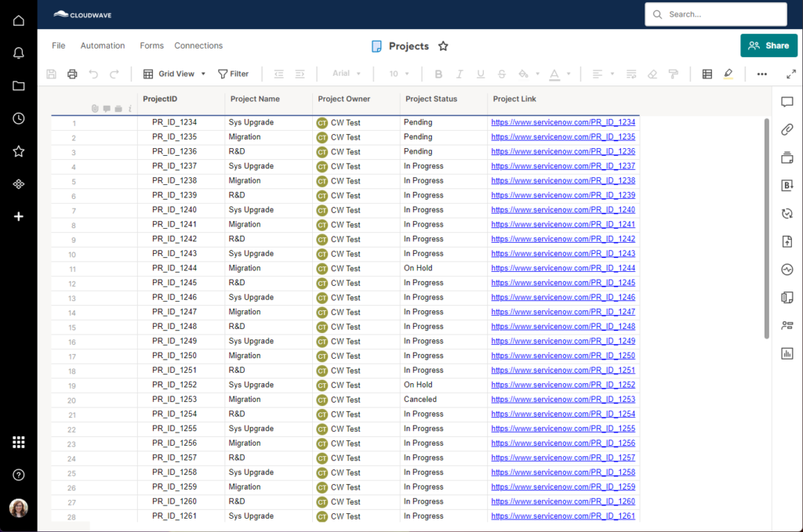Viewport: 803px width, 532px height.
Task: Open notifications bell in left sidebar
Action: tap(19, 53)
